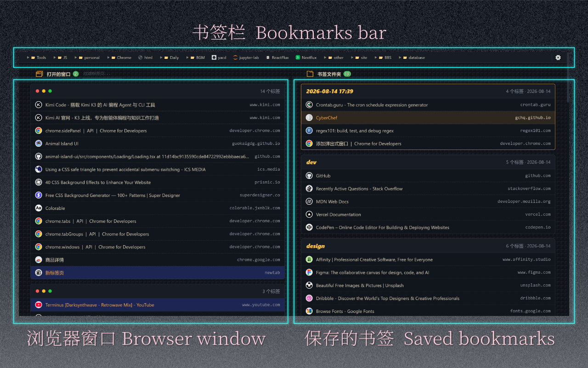
Task: Open the Nextflux bookmark
Action: click(306, 57)
